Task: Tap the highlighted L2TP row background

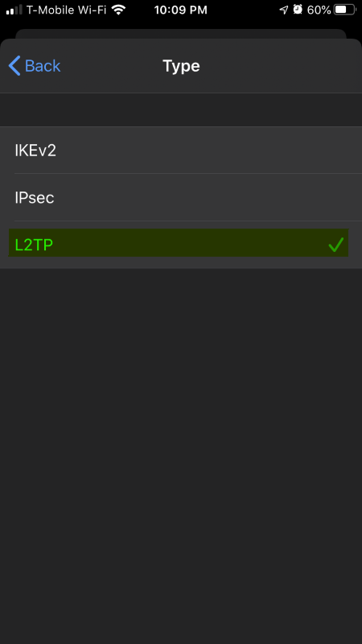Action: pyautogui.click(x=179, y=243)
